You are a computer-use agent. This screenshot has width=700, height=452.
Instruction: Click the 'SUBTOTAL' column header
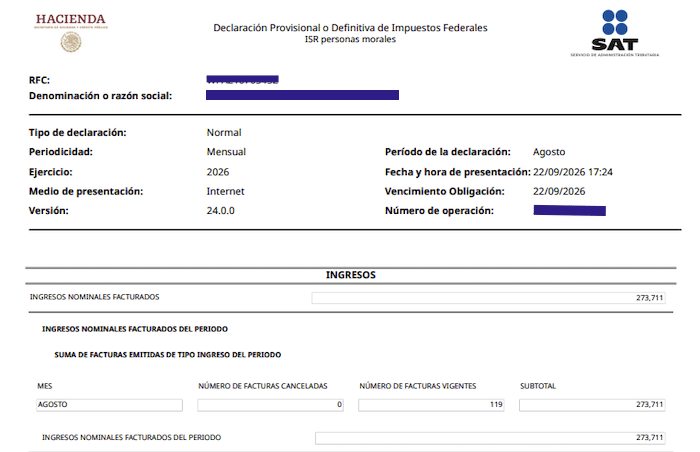[538, 386]
